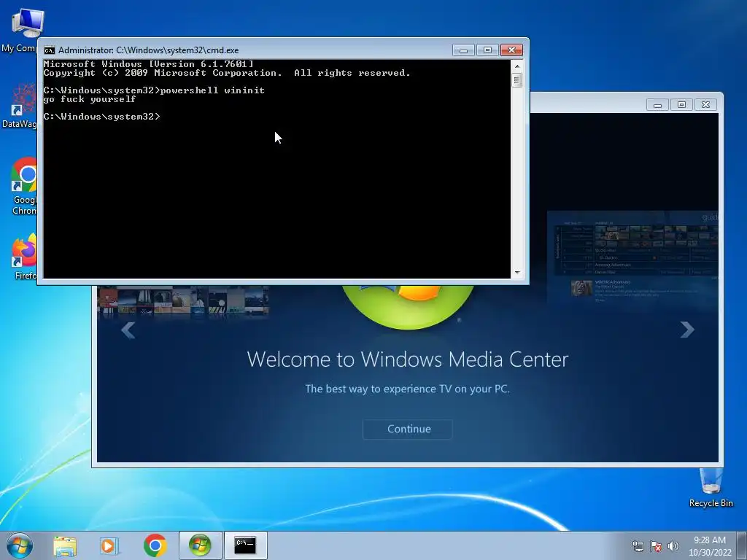The image size is (747, 560).
Task: Open Chrome from the taskbar
Action: 155,545
